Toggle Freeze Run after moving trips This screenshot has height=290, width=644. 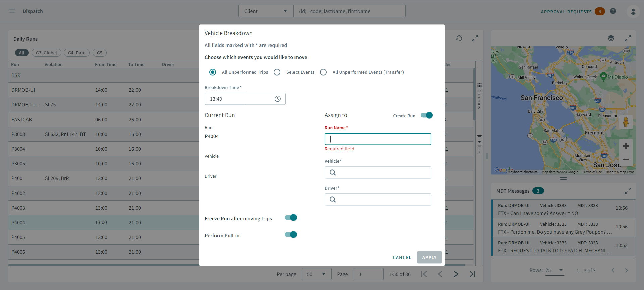(x=291, y=218)
